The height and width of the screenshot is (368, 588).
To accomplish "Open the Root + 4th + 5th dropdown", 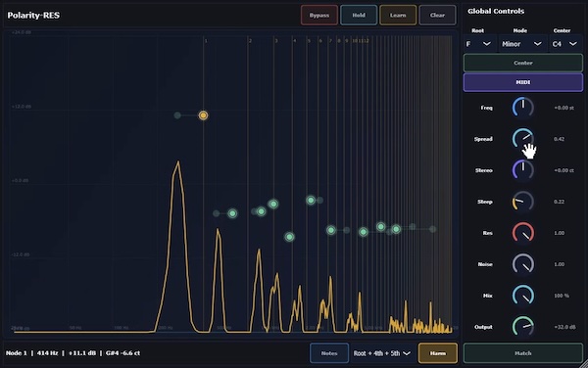I will click(382, 353).
